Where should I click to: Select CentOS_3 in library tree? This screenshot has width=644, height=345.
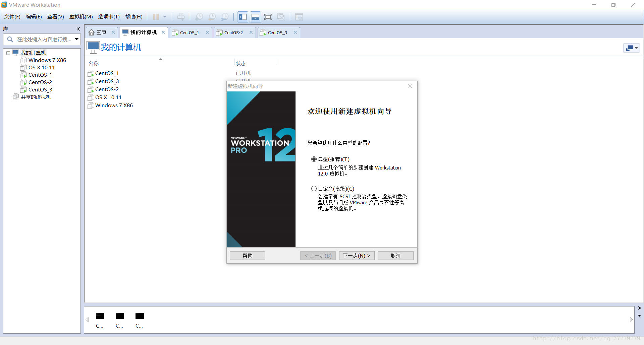[x=40, y=90]
